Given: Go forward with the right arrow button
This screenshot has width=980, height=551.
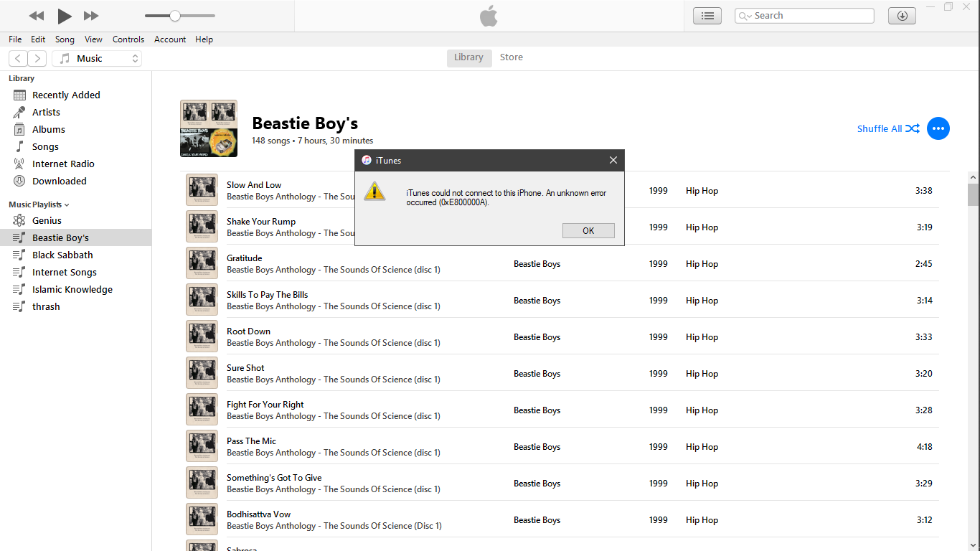Looking at the screenshot, I should point(37,59).
